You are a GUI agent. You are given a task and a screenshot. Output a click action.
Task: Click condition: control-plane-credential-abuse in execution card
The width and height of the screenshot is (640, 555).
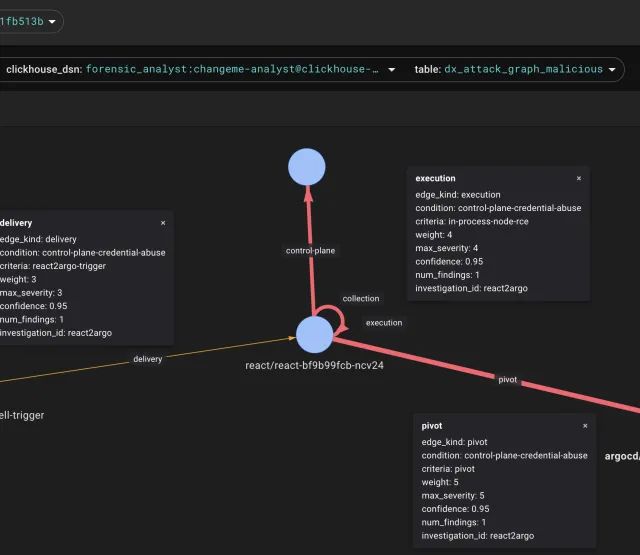click(x=498, y=208)
